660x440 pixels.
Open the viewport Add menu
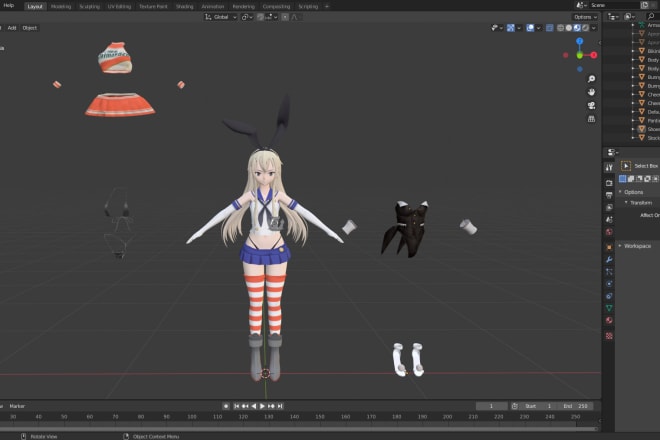pyautogui.click(x=12, y=28)
